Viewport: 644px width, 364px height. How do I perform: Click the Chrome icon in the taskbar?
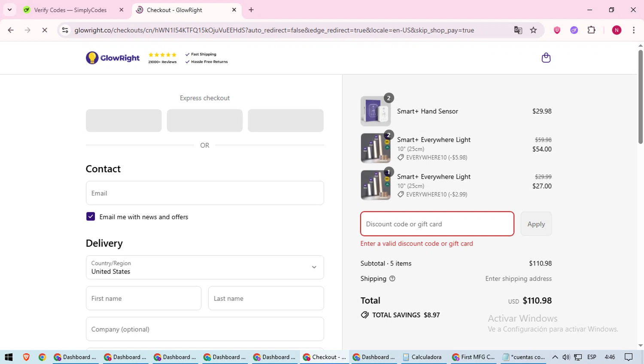click(42, 357)
